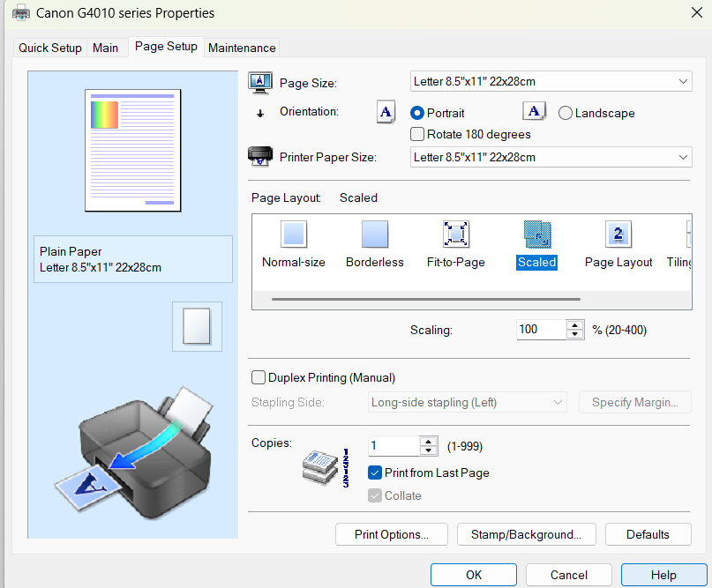Viewport: 712px width, 588px height.
Task: Pick the Fit-to-Page layout icon
Action: [x=455, y=234]
